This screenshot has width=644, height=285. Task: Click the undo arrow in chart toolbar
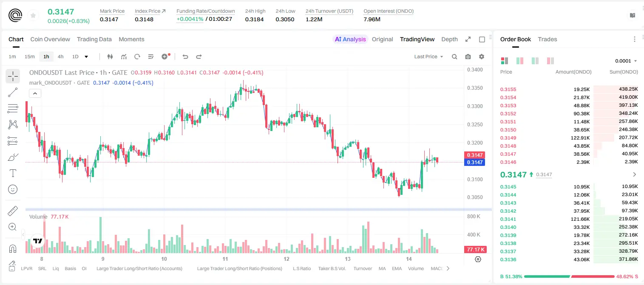coord(185,57)
